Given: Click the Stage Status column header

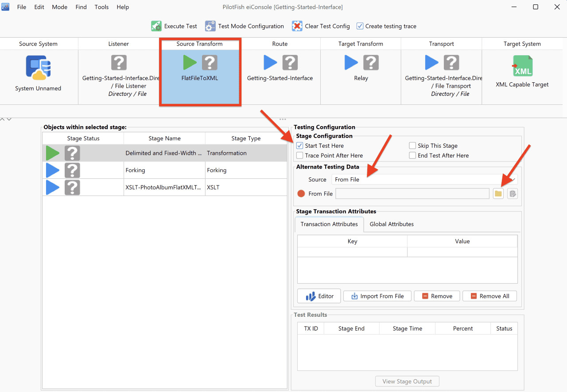Looking at the screenshot, I should coord(83,138).
